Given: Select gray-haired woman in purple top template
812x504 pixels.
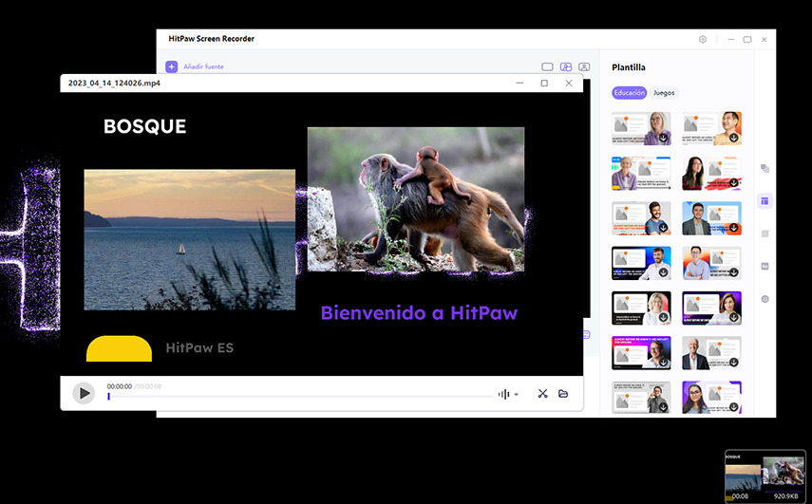Looking at the screenshot, I should coord(641,128).
